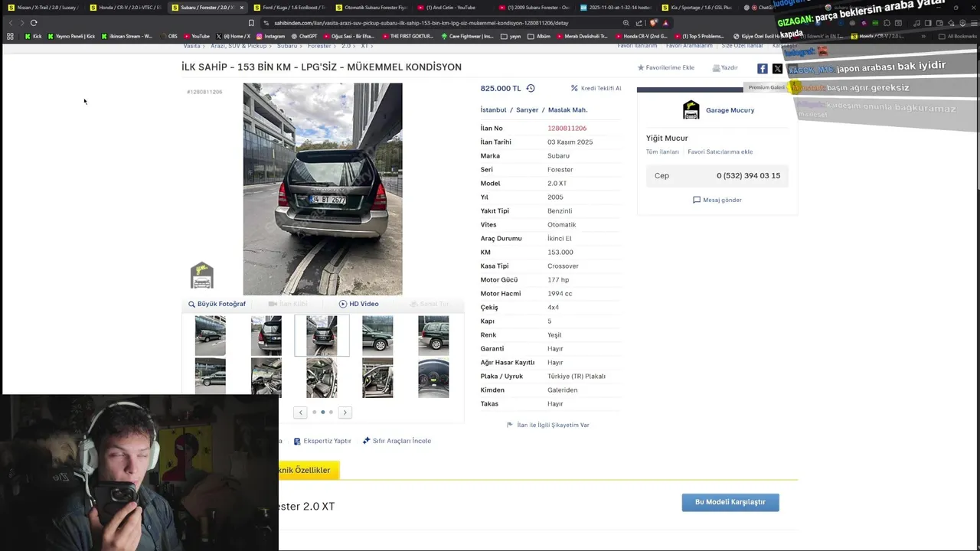Send a message via Mesaj gönder
Screen dimensions: 980x551
point(717,200)
